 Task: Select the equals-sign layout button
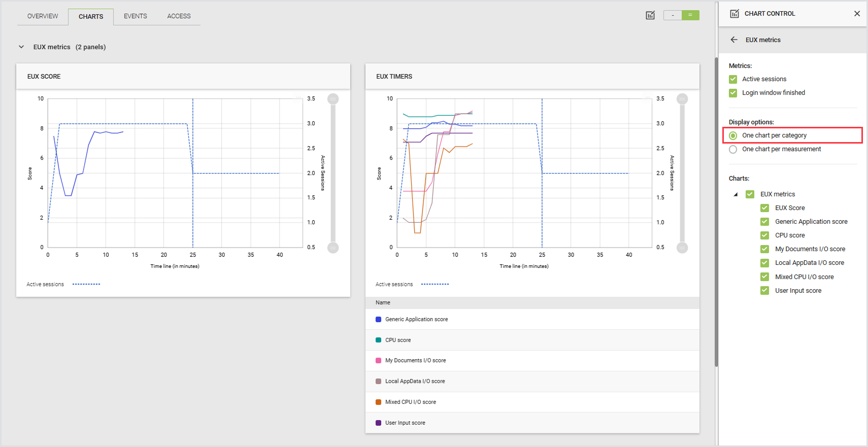click(690, 15)
